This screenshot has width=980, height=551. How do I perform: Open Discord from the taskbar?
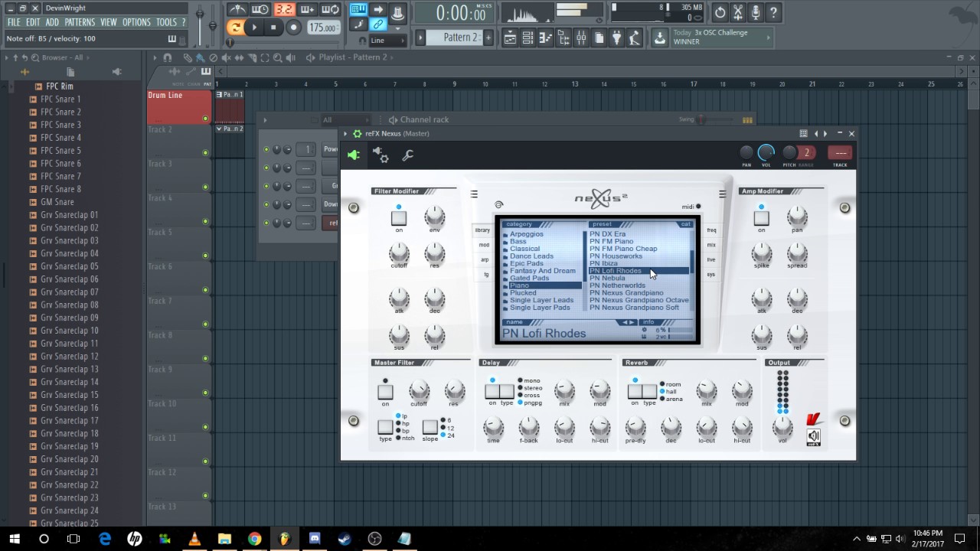(315, 539)
